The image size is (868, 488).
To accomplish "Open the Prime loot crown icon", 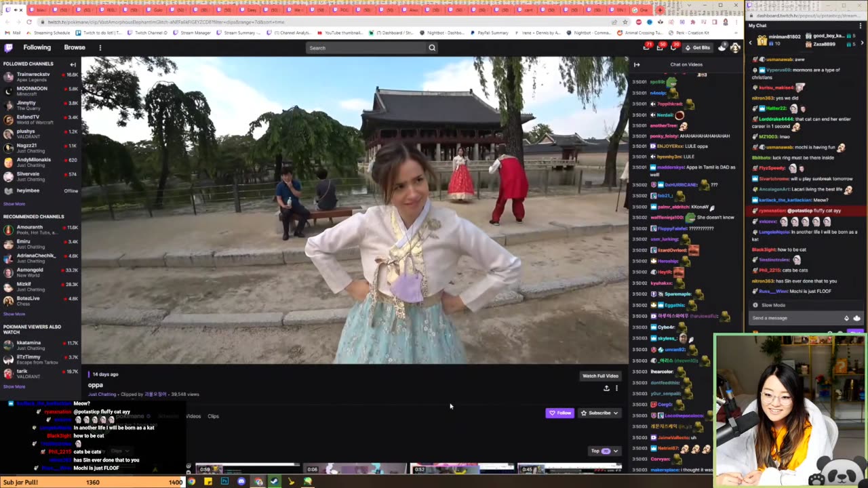I will pyautogui.click(x=647, y=47).
